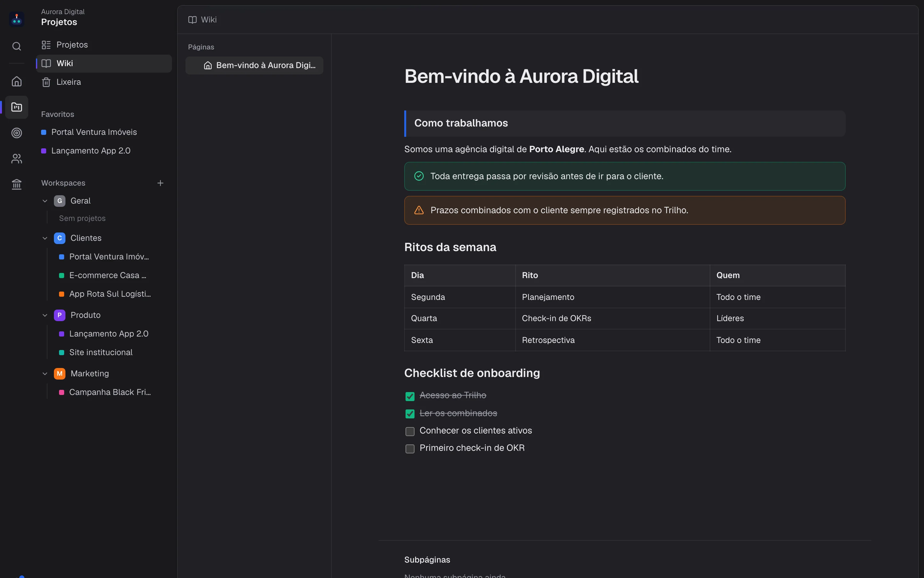Image resolution: width=924 pixels, height=578 pixels.
Task: Click the home icon on Bem-vindo page entry
Action: coord(208,66)
